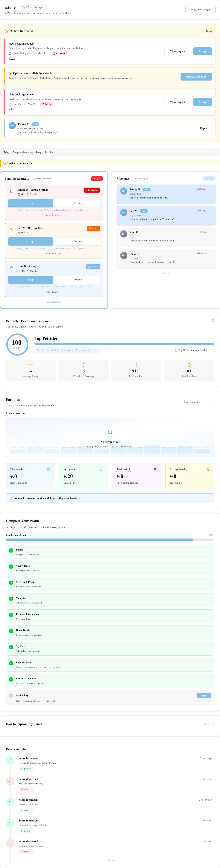Click the 4 waiting badge in Messages
The image size is (220, 868).
click(209, 179)
